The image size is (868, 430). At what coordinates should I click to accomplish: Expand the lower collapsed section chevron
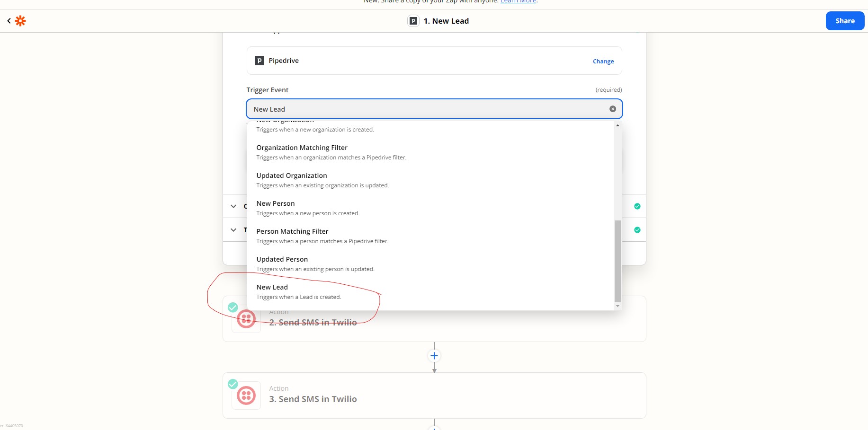coord(233,230)
